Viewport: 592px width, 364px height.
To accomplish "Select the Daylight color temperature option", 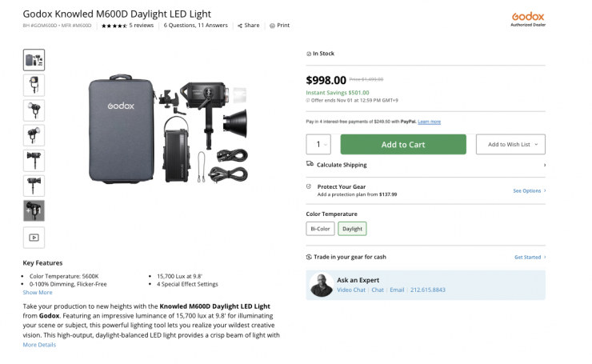I will click(x=352, y=229).
